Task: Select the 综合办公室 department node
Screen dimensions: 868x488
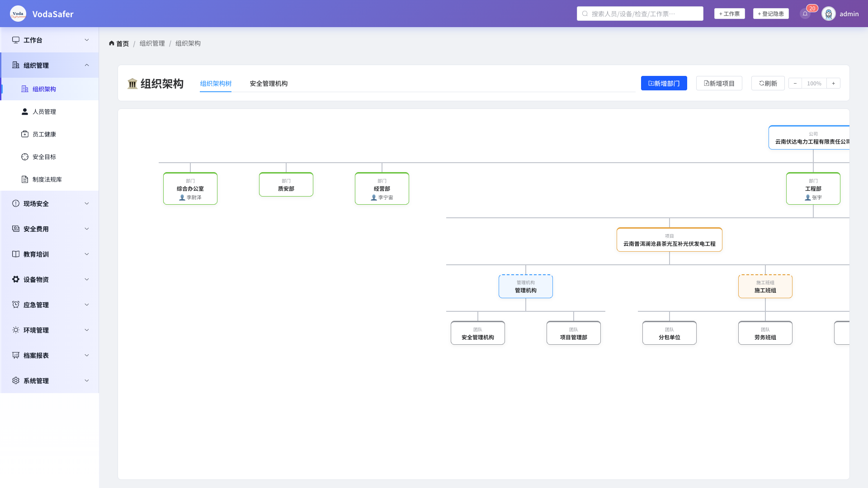Action: tap(190, 188)
